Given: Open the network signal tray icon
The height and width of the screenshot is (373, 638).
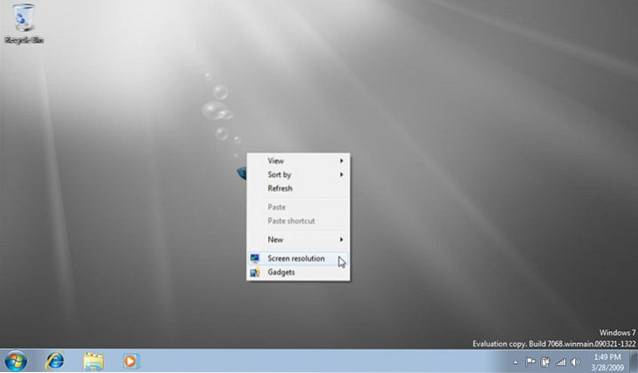Looking at the screenshot, I should (561, 361).
